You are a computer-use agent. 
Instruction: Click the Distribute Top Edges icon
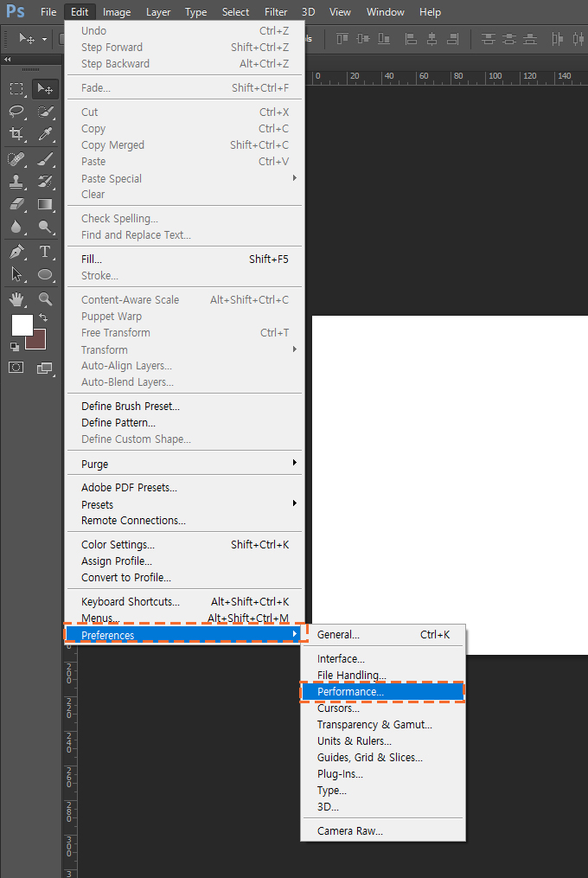click(489, 39)
